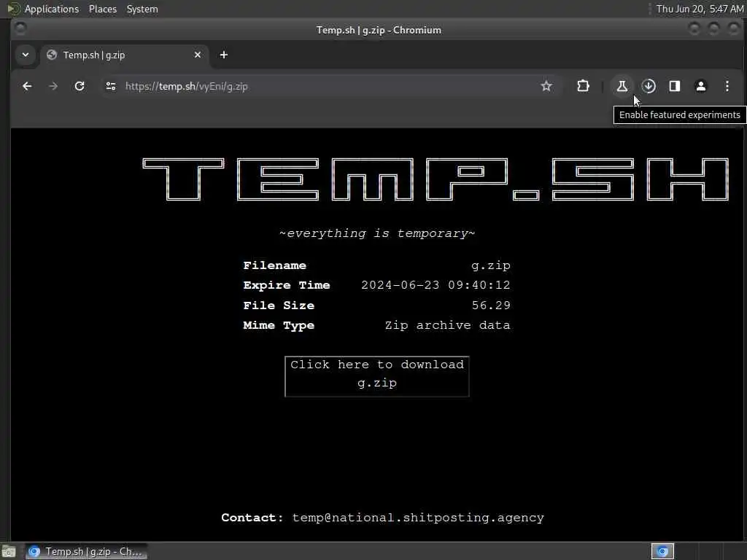Viewport: 747px width, 560px height.
Task: Click the ~everything is temporary~ tagline
Action: click(377, 233)
